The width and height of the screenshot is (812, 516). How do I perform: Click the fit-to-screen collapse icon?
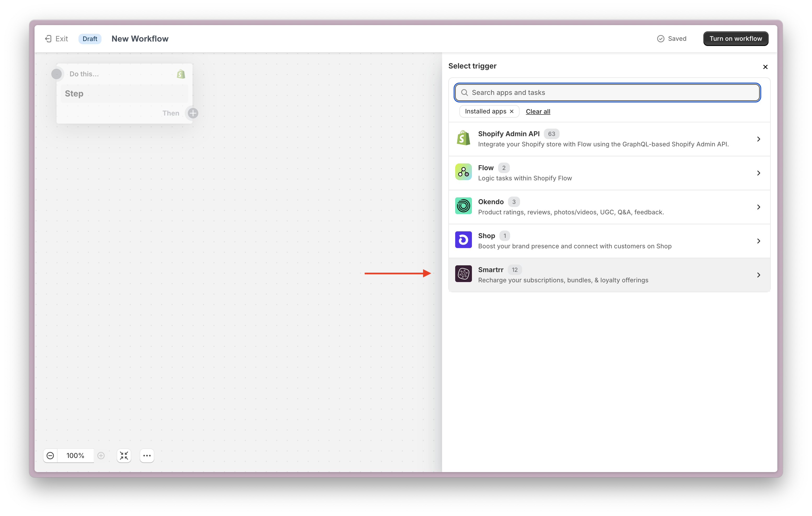point(124,456)
